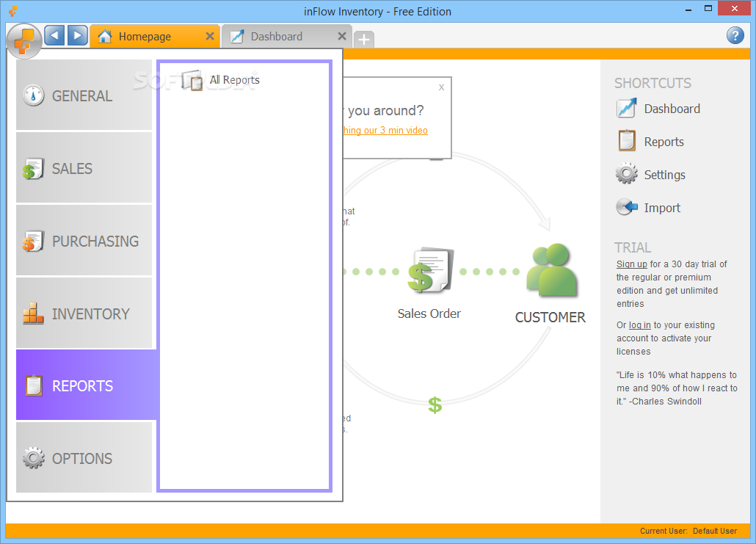Click the CUSTOMER label
This screenshot has height=544, width=756.
coord(550,317)
